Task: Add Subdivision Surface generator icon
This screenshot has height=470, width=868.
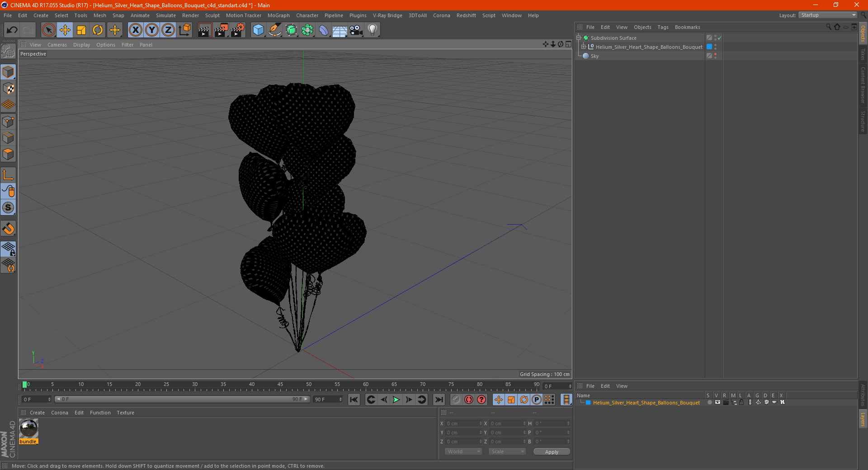Action: (x=291, y=30)
